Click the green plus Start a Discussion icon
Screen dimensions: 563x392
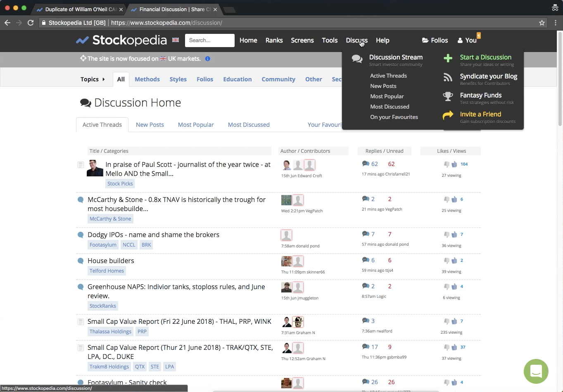448,58
